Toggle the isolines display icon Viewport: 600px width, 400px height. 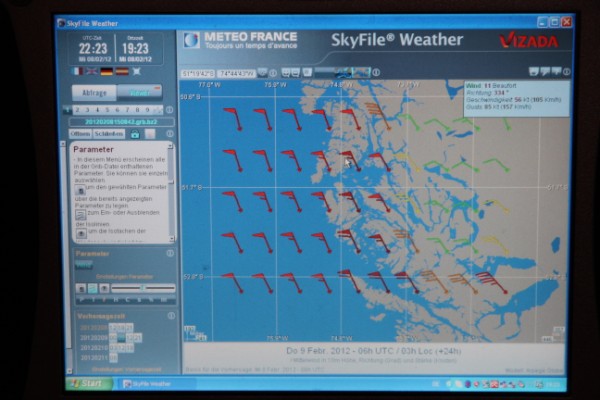[93, 288]
